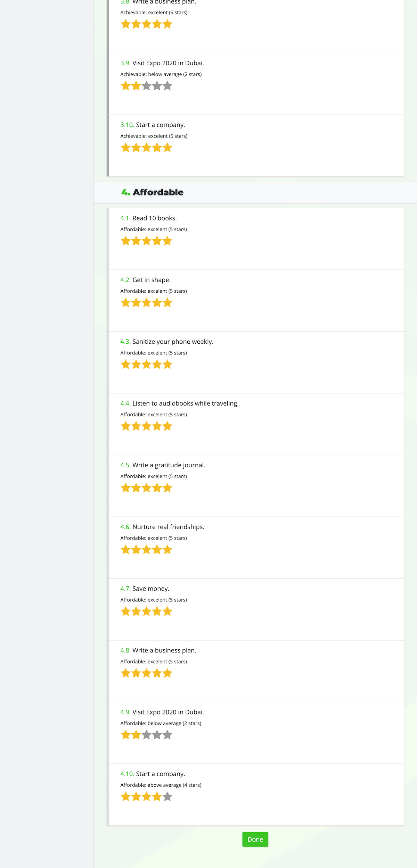Set fifth star for 4.10 Start a company

tap(167, 796)
